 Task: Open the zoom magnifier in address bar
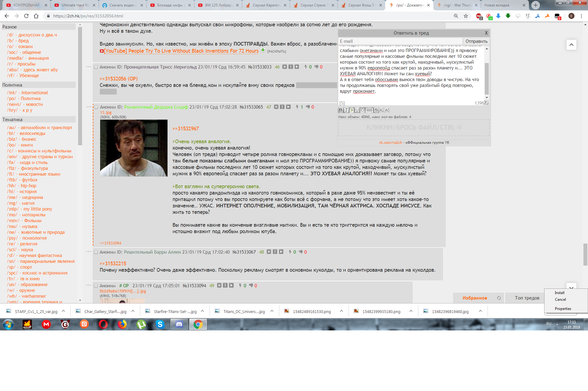pos(456,16)
